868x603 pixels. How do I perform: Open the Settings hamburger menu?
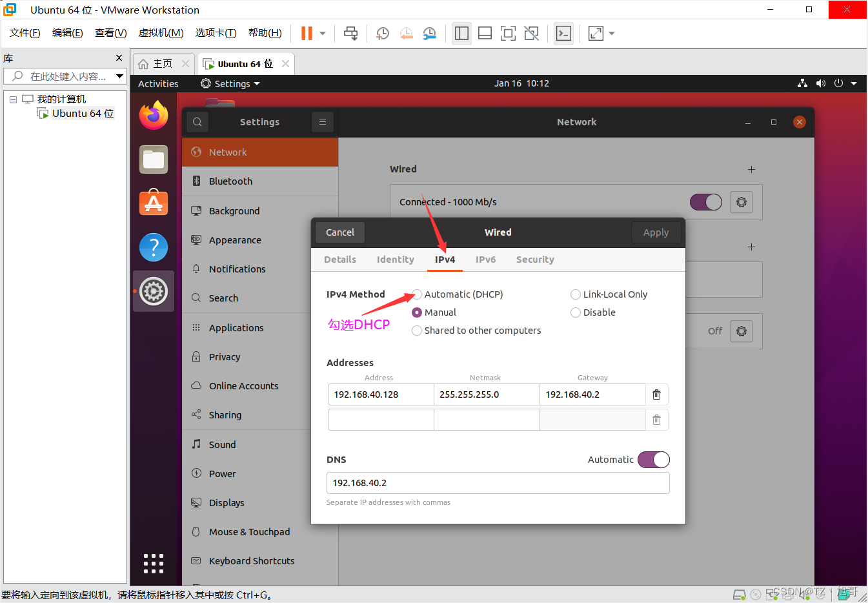point(322,122)
